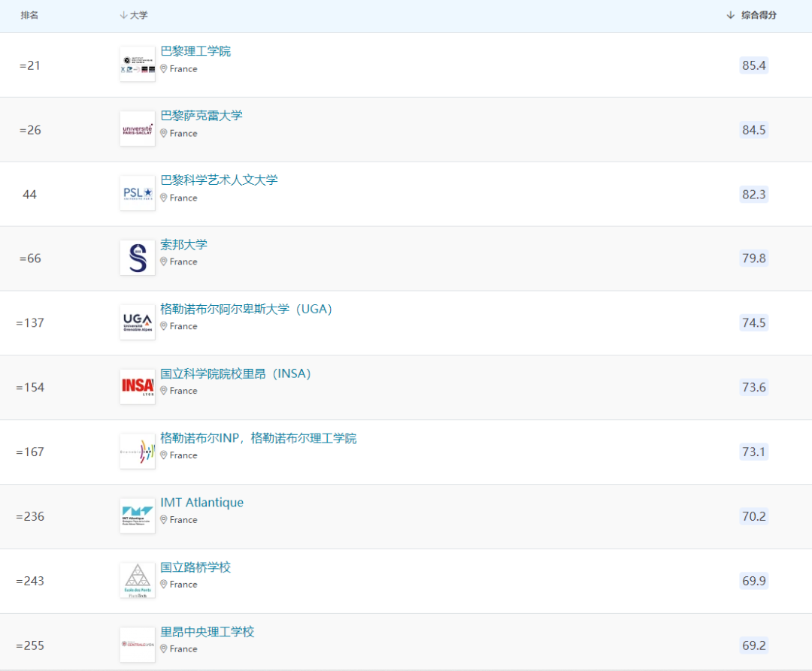Click France under 国立路桥学校
Screen dimensions: 812x671
(183, 584)
